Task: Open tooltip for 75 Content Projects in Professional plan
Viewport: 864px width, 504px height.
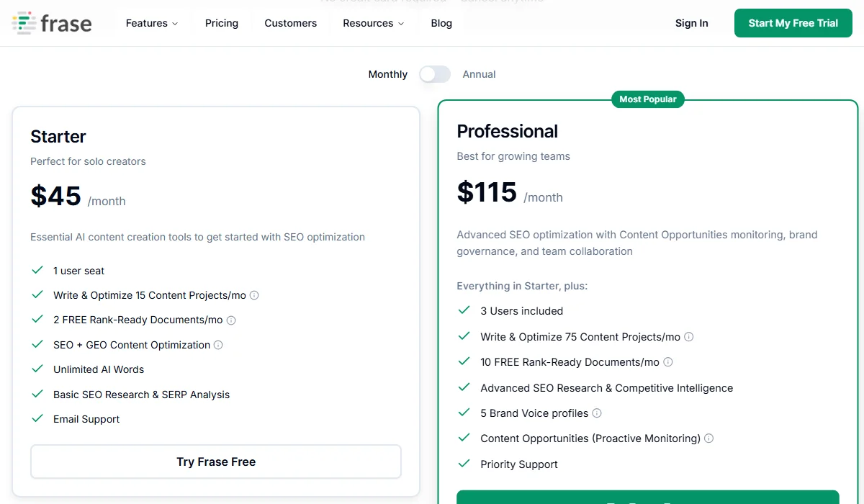Action: point(689,336)
